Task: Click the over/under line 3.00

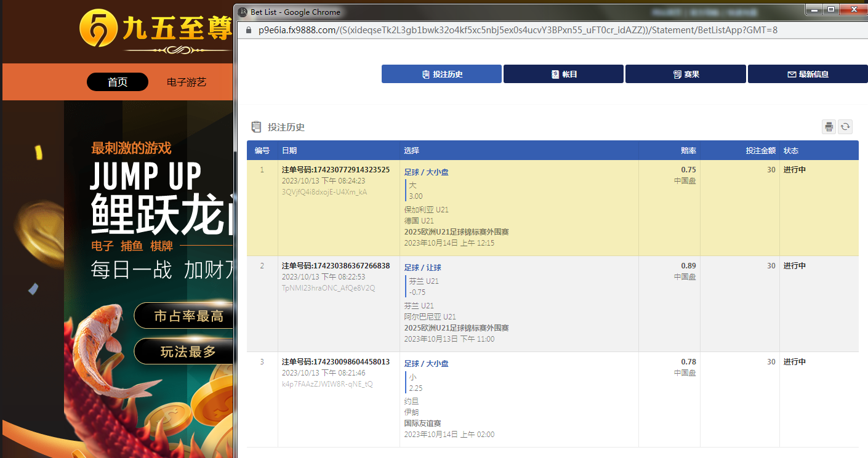Action: point(416,196)
